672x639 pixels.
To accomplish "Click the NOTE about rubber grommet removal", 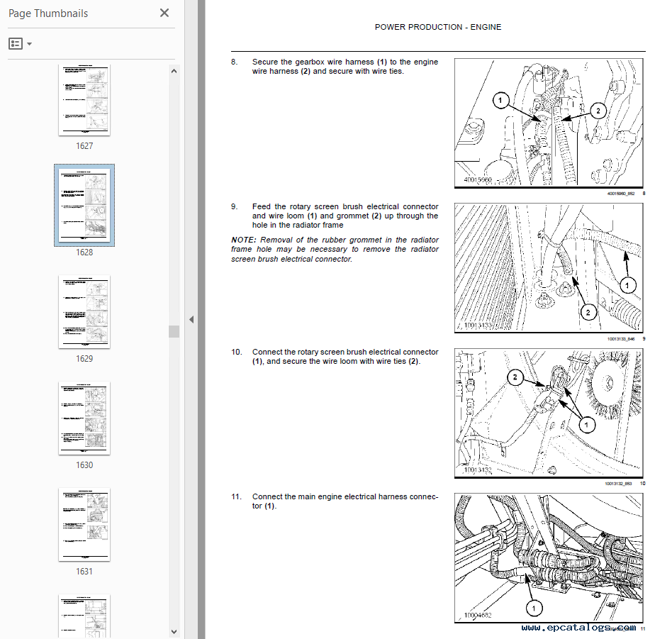I will coord(335,249).
